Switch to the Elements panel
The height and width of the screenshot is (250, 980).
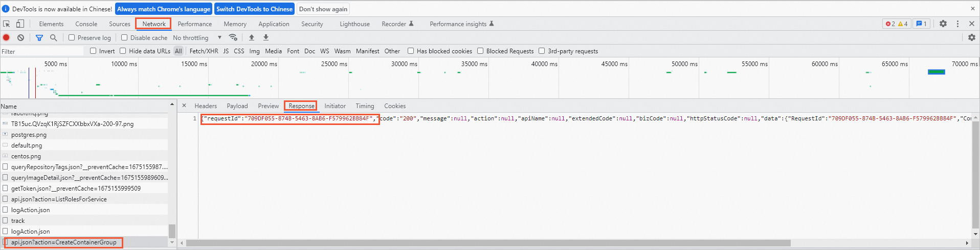[51, 24]
